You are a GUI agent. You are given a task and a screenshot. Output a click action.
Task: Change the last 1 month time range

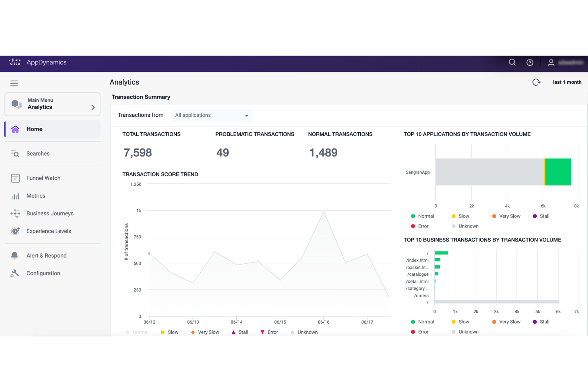click(567, 82)
